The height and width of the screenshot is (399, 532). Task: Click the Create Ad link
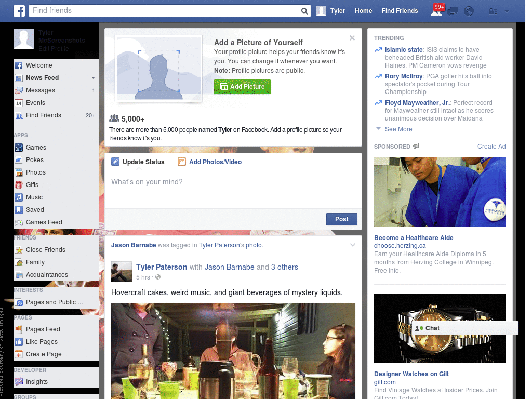point(491,147)
